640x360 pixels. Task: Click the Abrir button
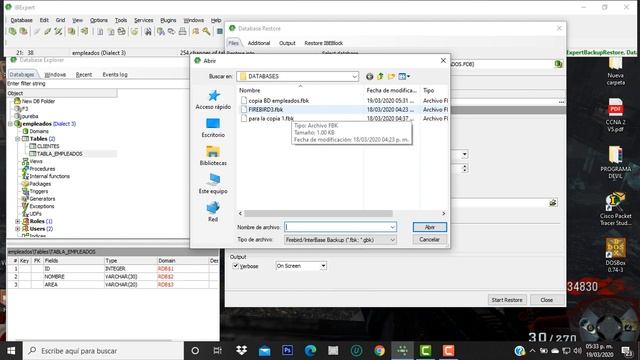[430, 227]
